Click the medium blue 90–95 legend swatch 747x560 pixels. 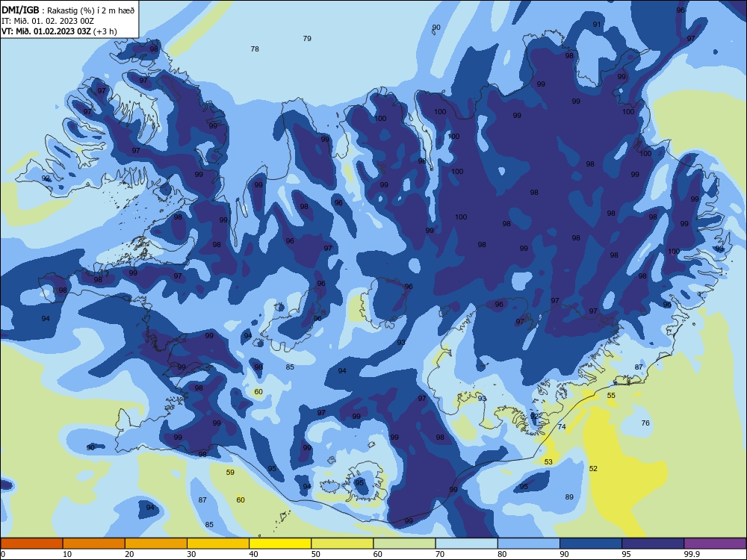[x=591, y=544]
